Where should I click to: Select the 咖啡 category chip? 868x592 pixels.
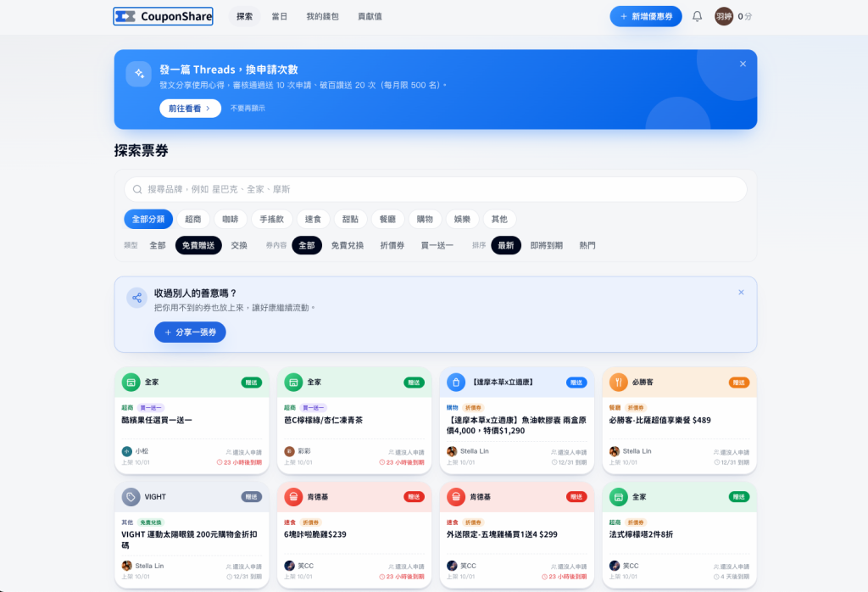click(x=231, y=220)
